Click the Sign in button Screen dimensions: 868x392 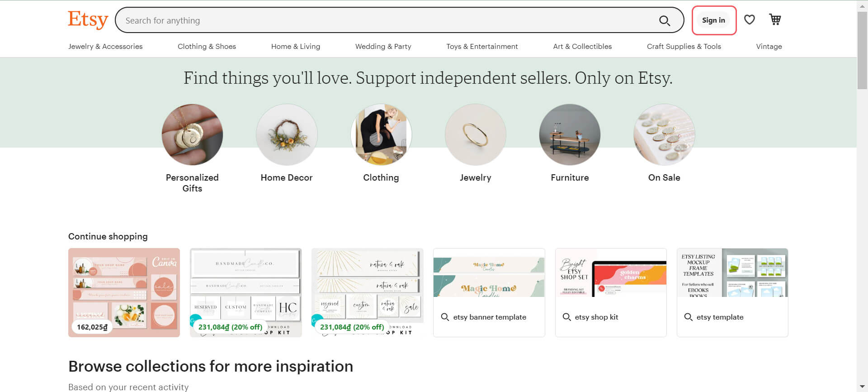pyautogui.click(x=713, y=20)
